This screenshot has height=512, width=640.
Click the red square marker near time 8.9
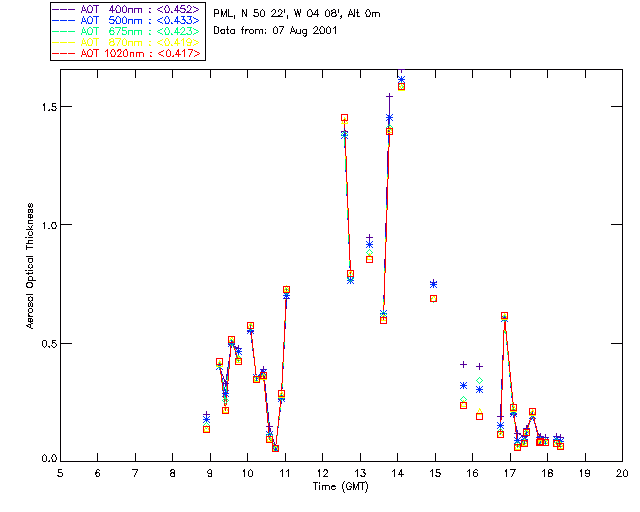[207, 429]
